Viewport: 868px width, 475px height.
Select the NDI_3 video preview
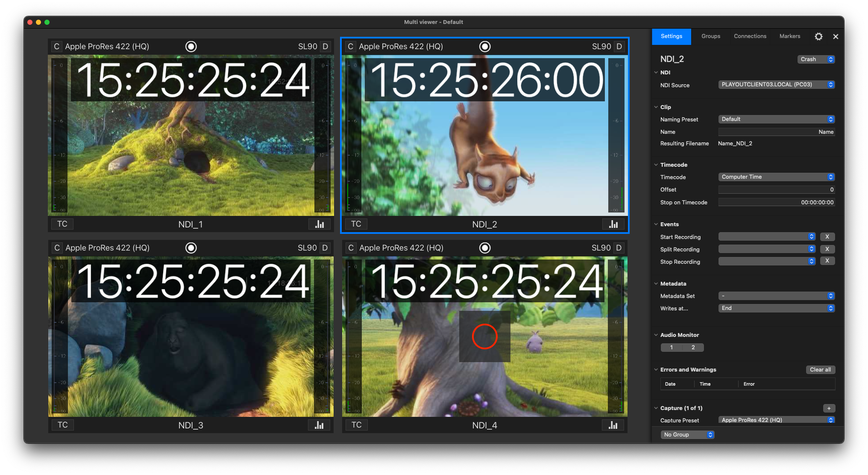pyautogui.click(x=191, y=336)
